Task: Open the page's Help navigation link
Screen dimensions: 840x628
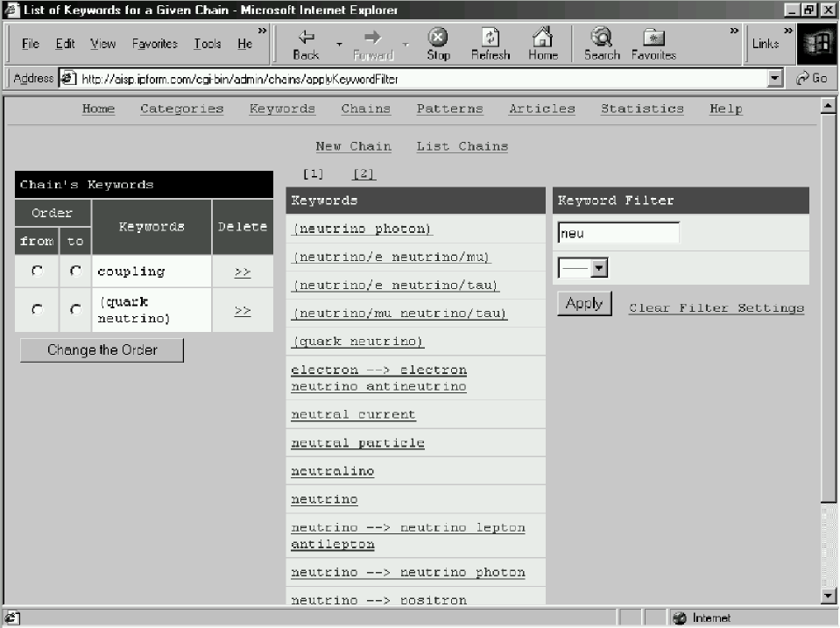Action: coord(726,109)
